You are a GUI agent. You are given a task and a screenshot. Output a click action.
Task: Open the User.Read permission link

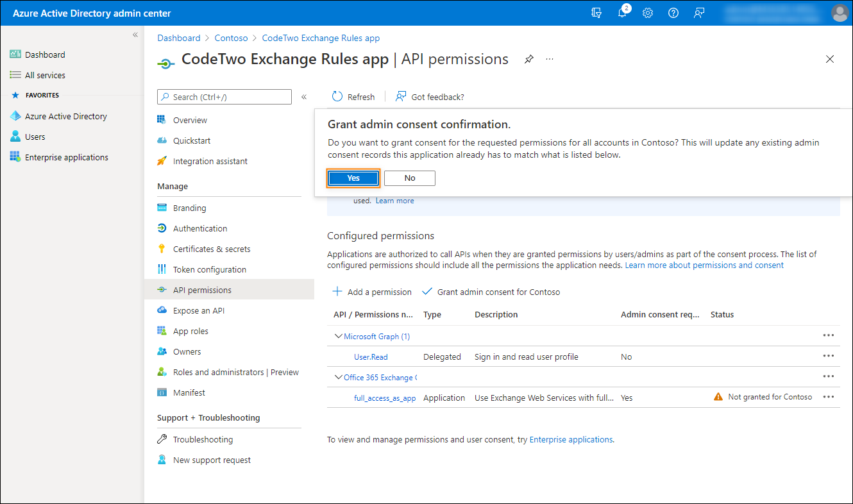[371, 357]
